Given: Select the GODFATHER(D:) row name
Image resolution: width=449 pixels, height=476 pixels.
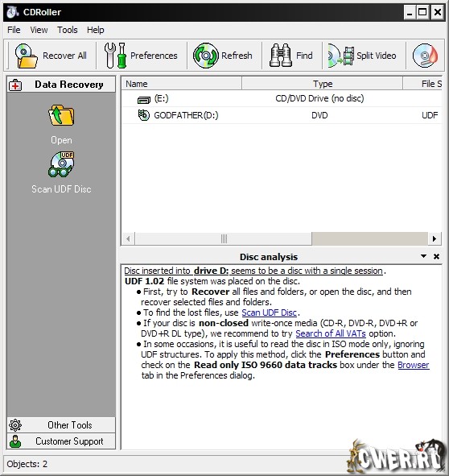Looking at the screenshot, I should [186, 115].
